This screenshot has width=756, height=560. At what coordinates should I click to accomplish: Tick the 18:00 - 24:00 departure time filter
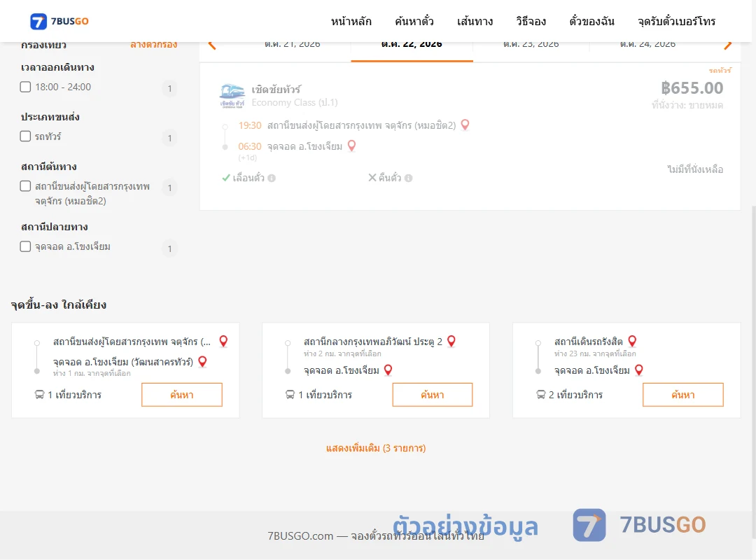coord(26,87)
